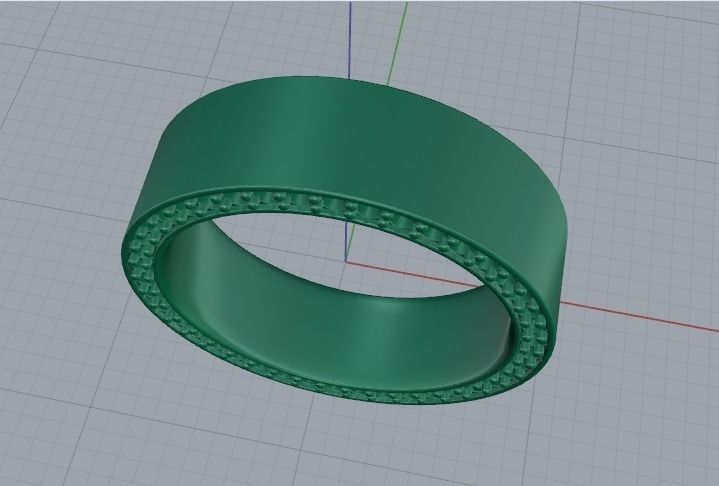The image size is (719, 486).
Task: Click the blue Z axis line
Action: [350, 39]
